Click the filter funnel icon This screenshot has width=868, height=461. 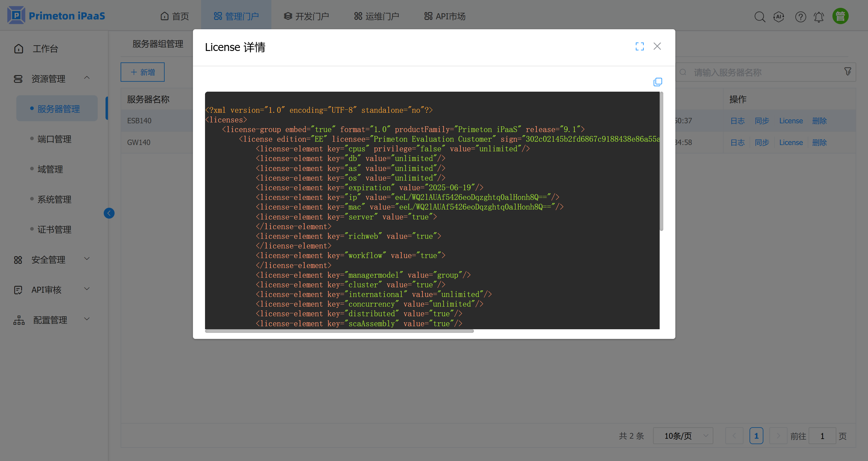coord(847,71)
